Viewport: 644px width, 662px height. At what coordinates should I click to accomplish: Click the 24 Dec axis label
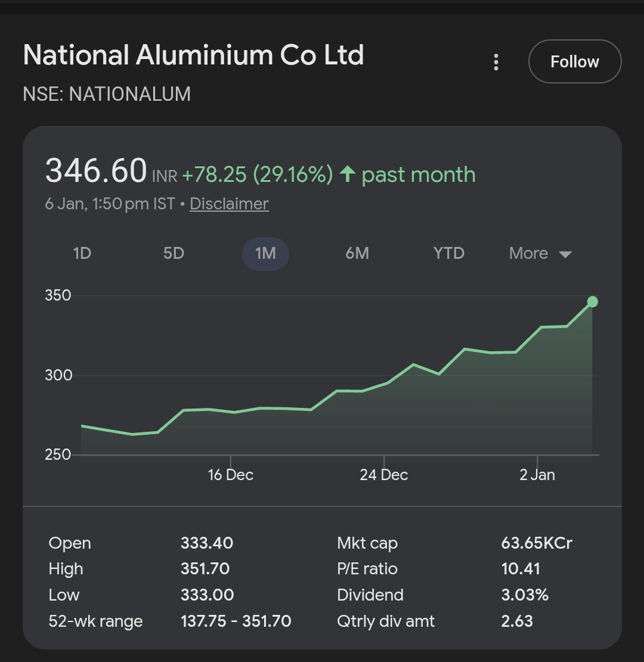point(383,475)
